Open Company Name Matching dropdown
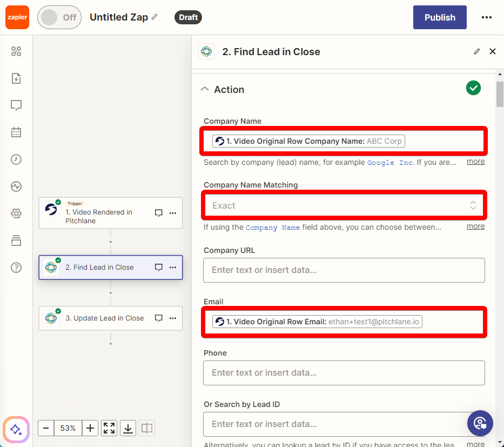 coord(344,205)
